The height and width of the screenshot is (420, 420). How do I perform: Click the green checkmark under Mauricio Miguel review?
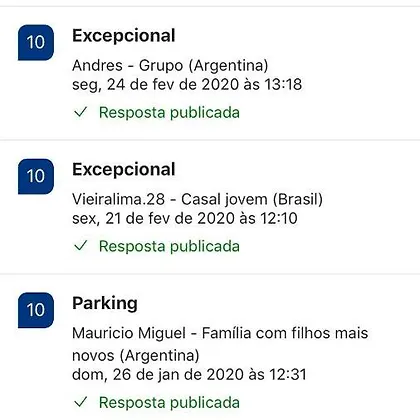[x=80, y=402]
